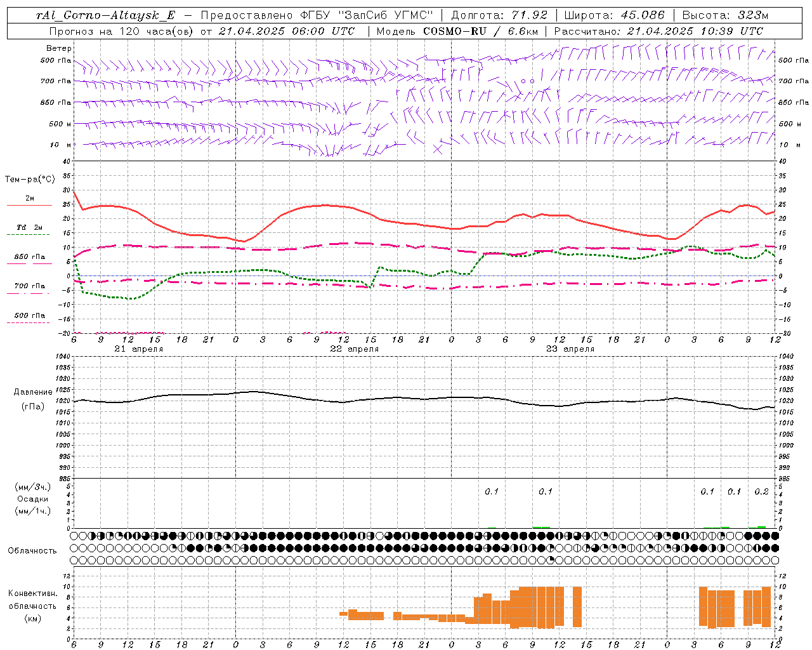Image resolution: width=812 pixels, height=650 pixels.
Task: Select the "Прогноз на 120 часа(ов)" text
Action: pyautogui.click(x=122, y=31)
